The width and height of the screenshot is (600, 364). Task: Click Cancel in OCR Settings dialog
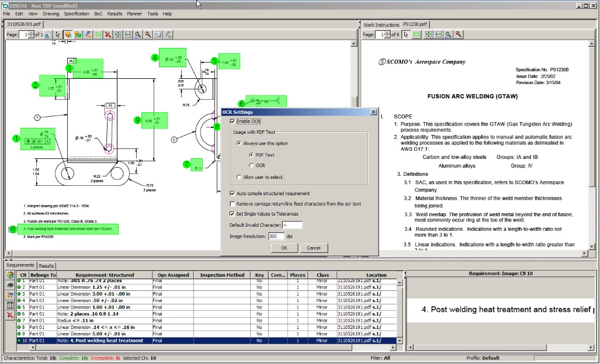314,248
